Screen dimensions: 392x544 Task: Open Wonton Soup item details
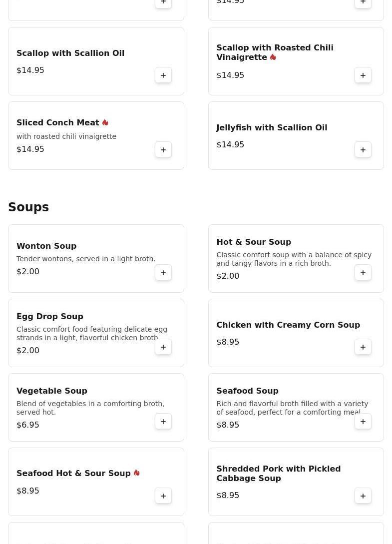coord(46,246)
